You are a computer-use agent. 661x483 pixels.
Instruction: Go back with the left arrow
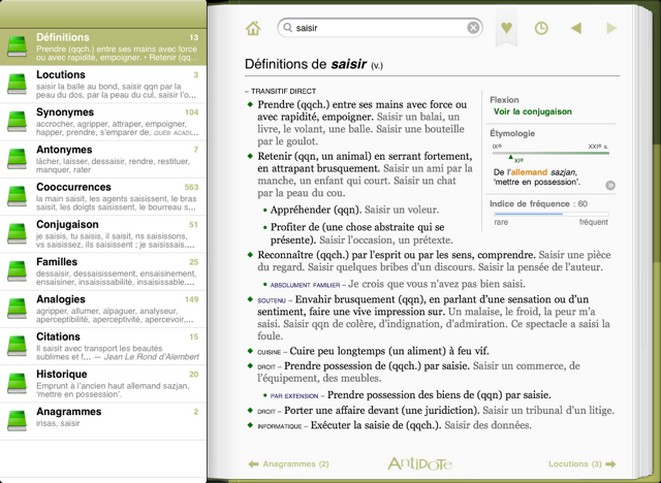point(576,28)
